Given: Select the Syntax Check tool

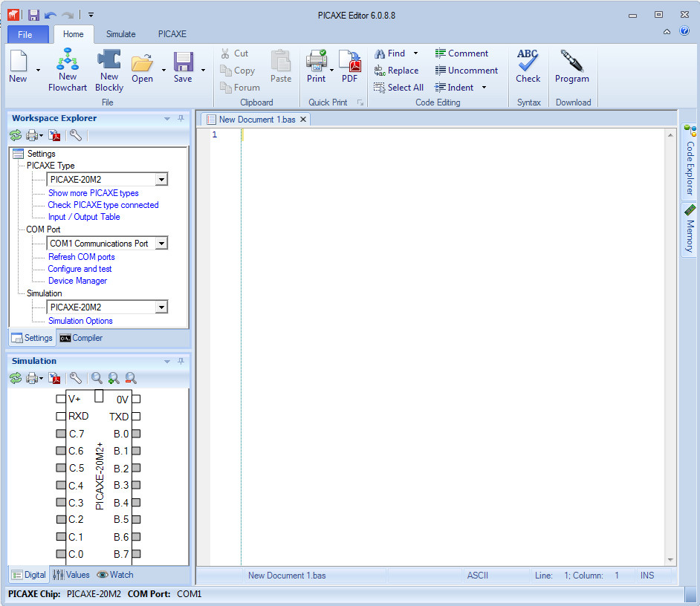Looking at the screenshot, I should (528, 67).
